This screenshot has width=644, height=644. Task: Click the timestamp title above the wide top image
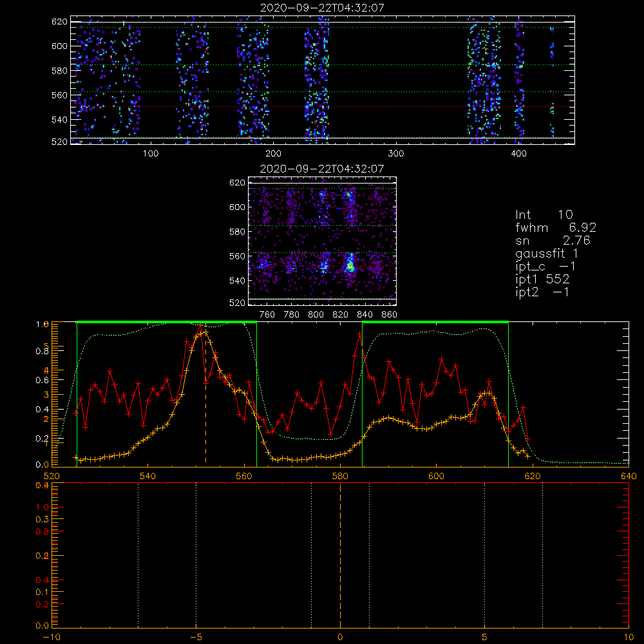(x=322, y=8)
